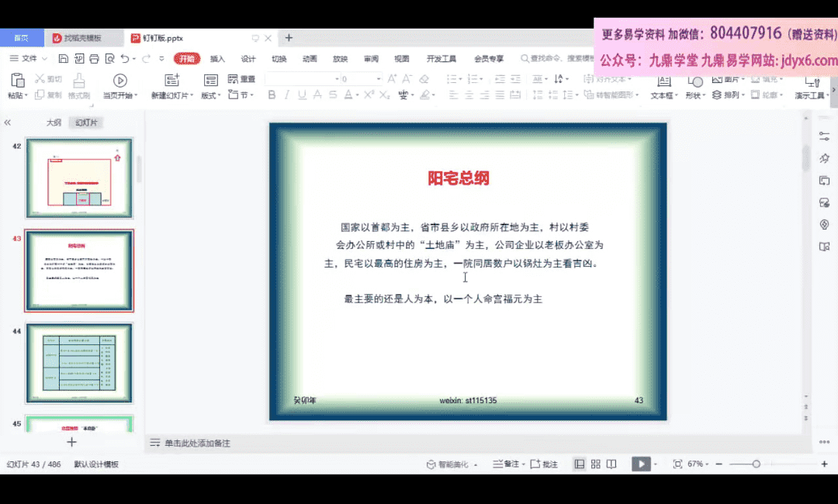The height and width of the screenshot is (504, 838).
Task: Open the Insert (插入) ribbon tab
Action: click(x=217, y=59)
